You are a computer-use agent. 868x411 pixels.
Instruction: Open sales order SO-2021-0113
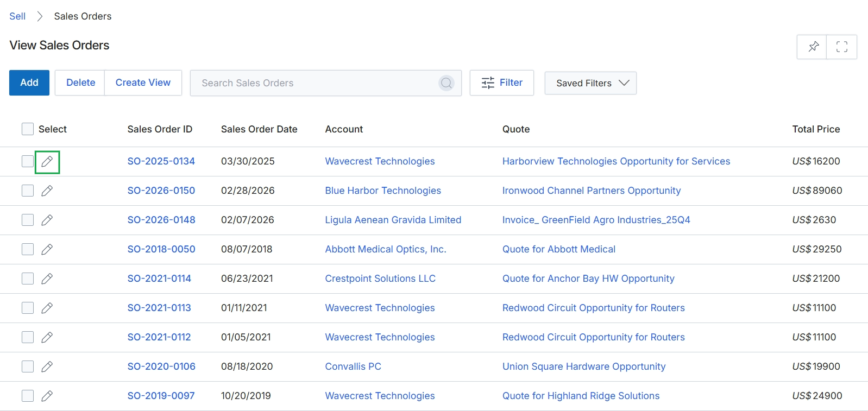[159, 308]
